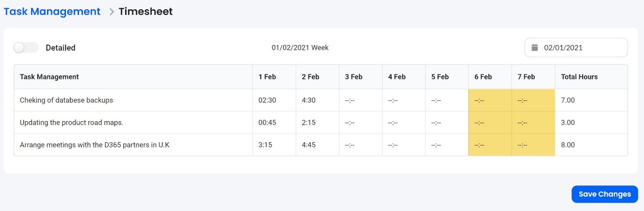Edit 1 Feb 3:15 entry for D365 meetings
The image size is (644, 211).
point(265,145)
